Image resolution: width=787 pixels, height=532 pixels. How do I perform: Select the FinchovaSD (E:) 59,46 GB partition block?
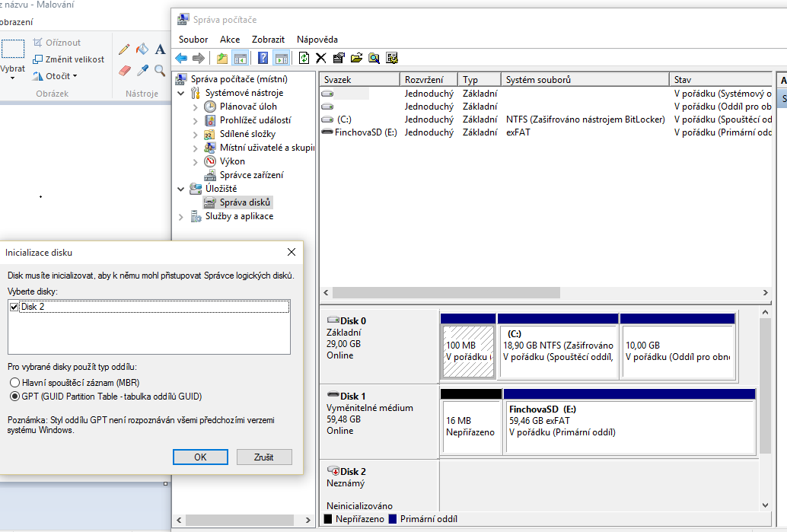pos(629,422)
